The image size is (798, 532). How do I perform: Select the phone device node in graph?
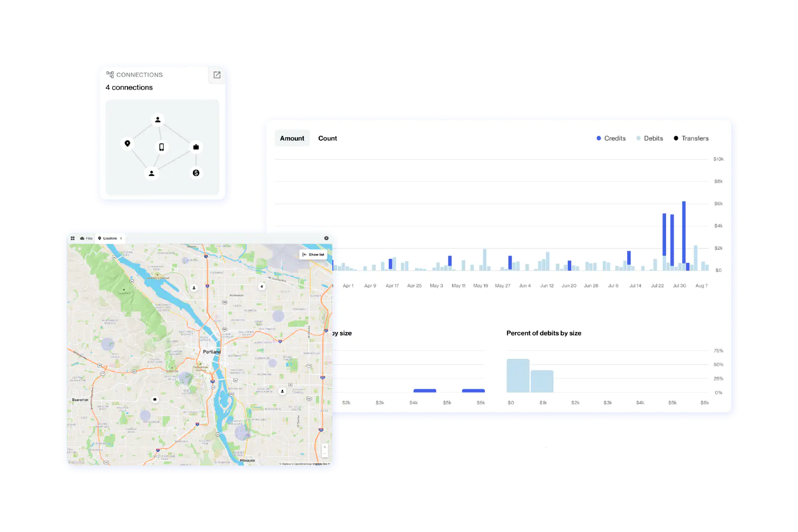(x=161, y=147)
